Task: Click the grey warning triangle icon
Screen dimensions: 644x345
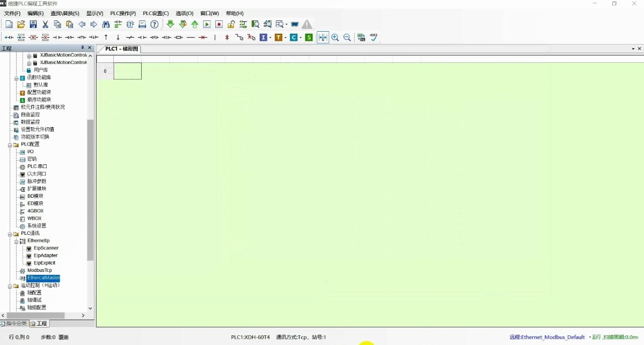Action: [x=307, y=24]
